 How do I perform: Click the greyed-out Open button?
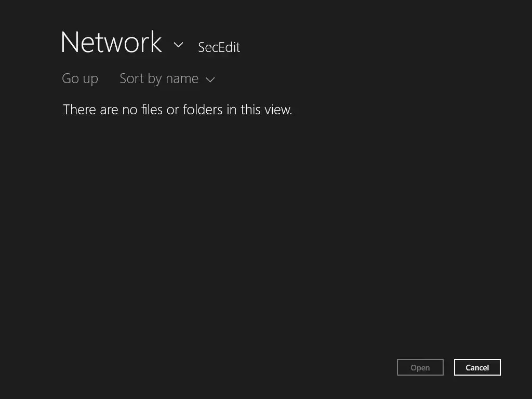click(x=420, y=367)
